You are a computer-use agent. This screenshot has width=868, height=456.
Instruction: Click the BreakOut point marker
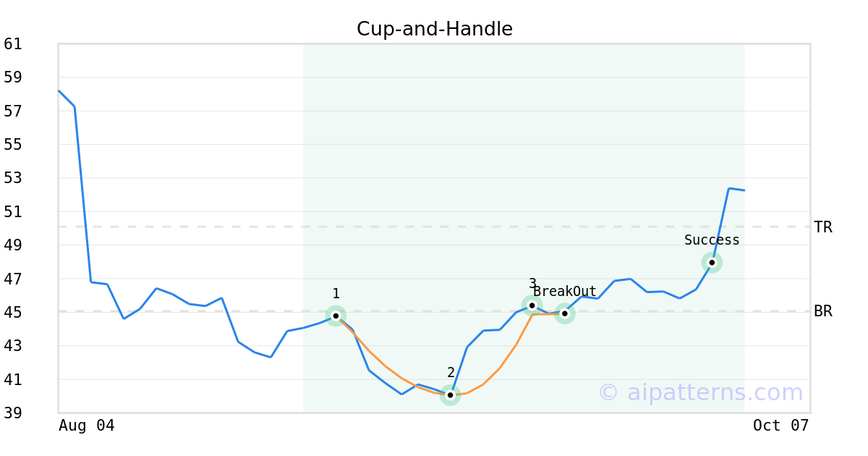[565, 313]
